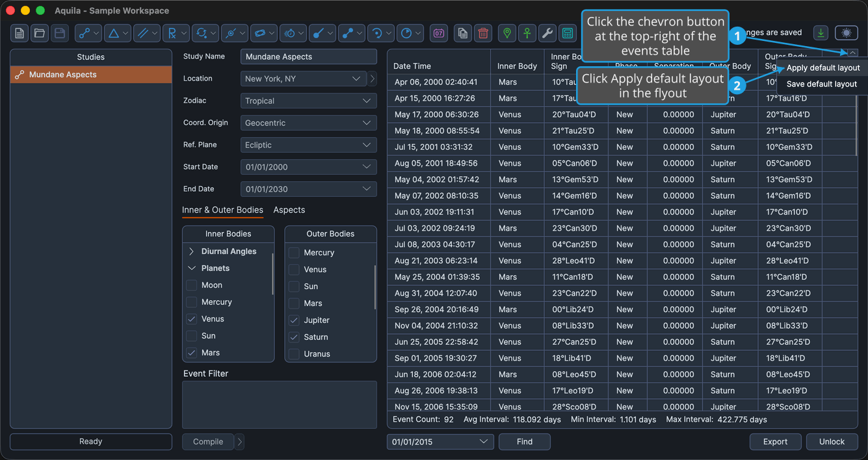Image resolution: width=868 pixels, height=460 pixels.
Task: Expand the Diurnal Angles tree group
Action: click(x=192, y=251)
